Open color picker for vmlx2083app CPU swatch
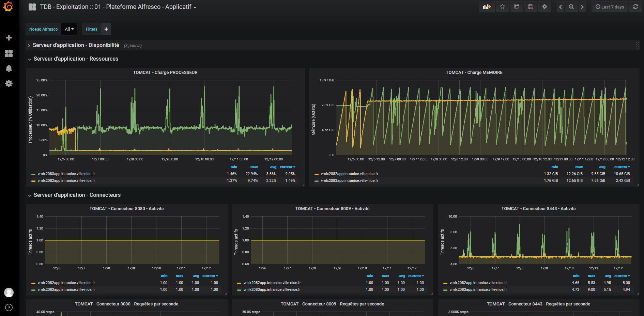Image resolution: width=644 pixels, height=316 pixels. [x=33, y=174]
